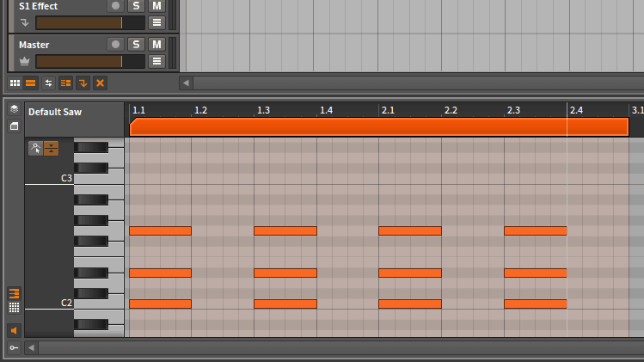This screenshot has width=644, height=362.
Task: Toggle piano keyboard fold icon
Action: 52,148
